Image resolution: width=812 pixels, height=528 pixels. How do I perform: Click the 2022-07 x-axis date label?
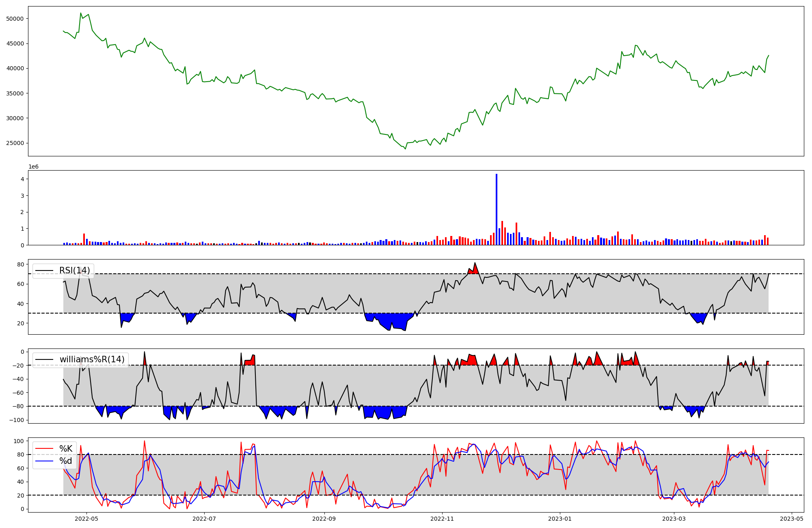(204, 519)
